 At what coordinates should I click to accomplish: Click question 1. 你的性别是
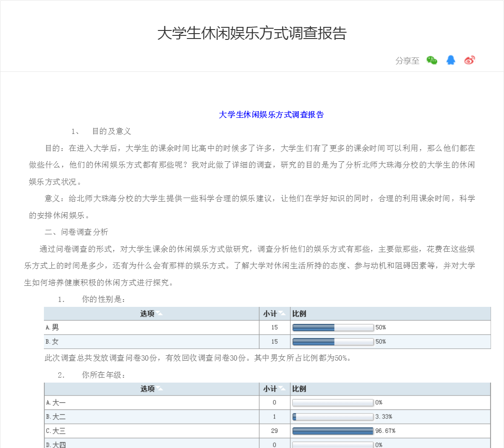click(x=91, y=300)
